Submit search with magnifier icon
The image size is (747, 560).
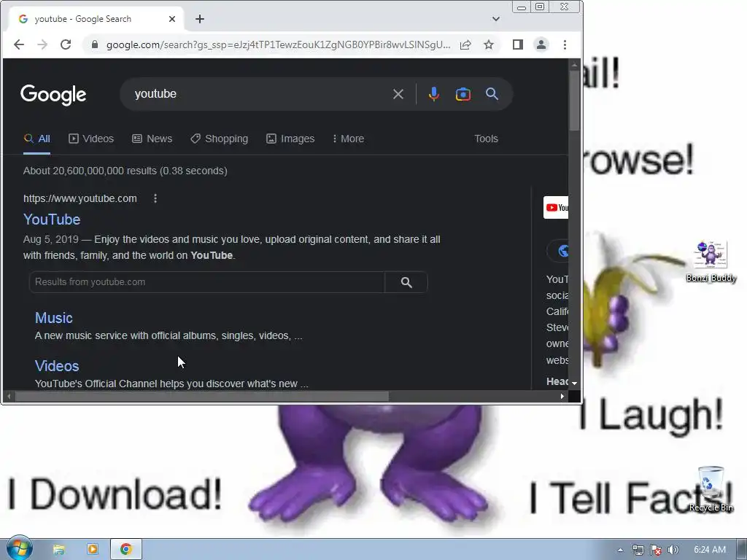(492, 94)
